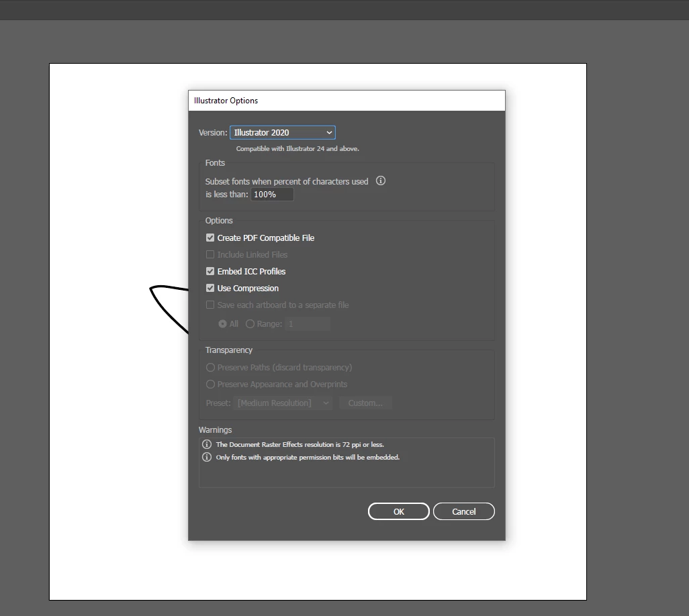Screen dimensions: 689x616
Task: Open the Preset Medium Resolution dropdown
Action: coord(284,403)
